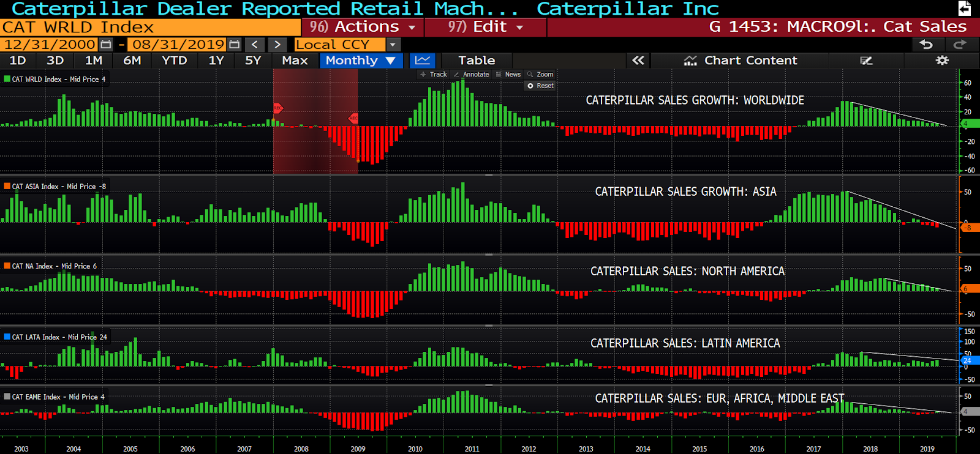
Task: Select the 3D range tab
Action: (55, 60)
